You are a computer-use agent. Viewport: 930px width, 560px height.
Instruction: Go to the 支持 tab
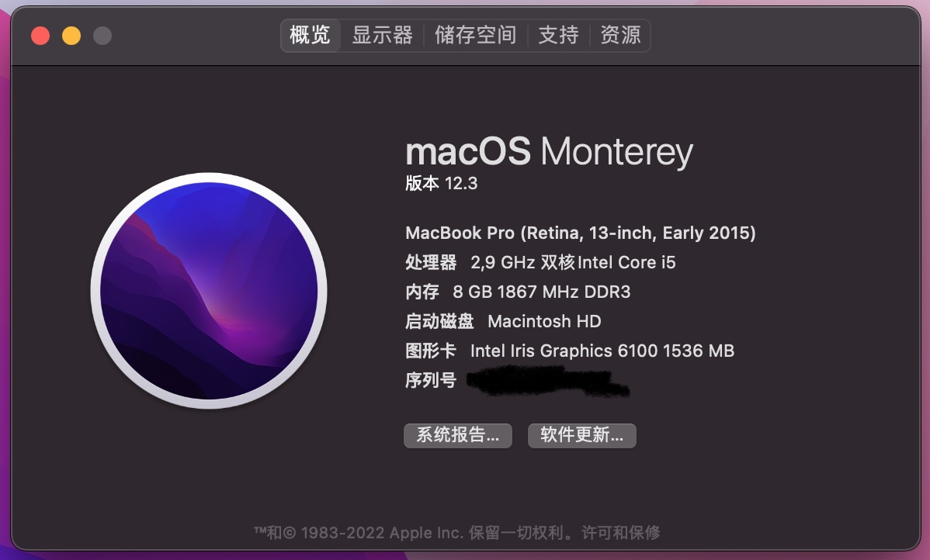click(558, 36)
